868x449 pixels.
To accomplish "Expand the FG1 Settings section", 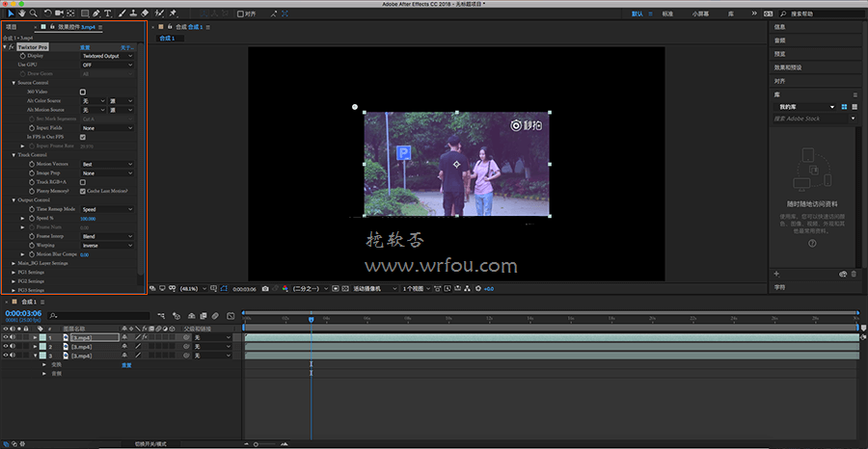I will click(14, 273).
